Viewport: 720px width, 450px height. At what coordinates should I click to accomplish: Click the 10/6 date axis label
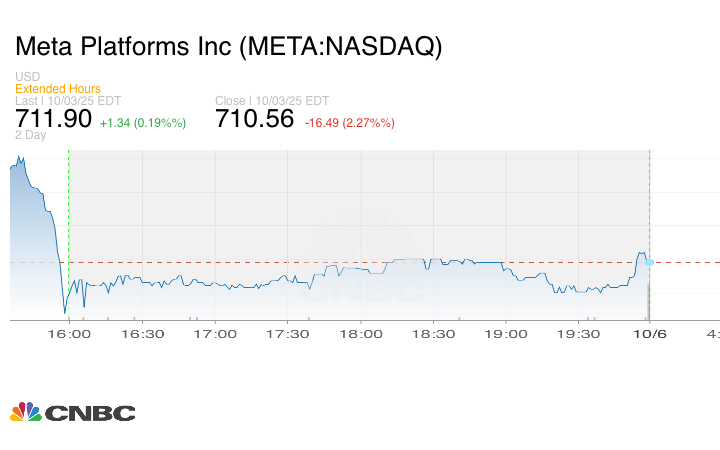(651, 333)
